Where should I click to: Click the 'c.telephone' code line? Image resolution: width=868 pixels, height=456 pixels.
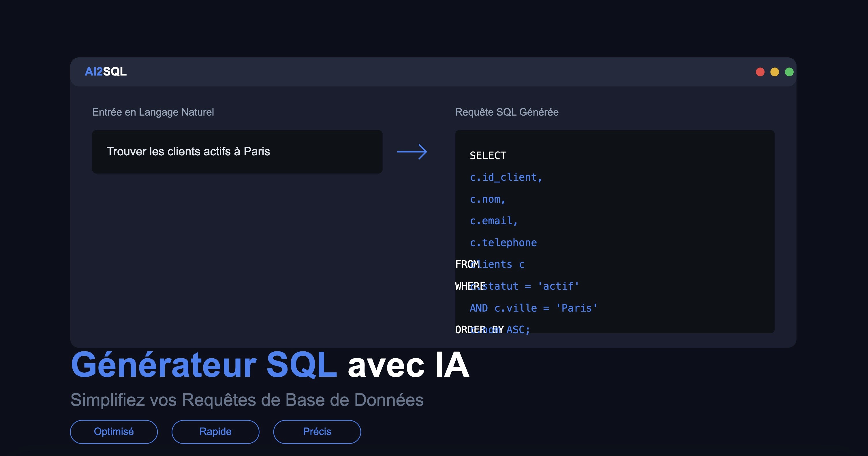coord(503,242)
